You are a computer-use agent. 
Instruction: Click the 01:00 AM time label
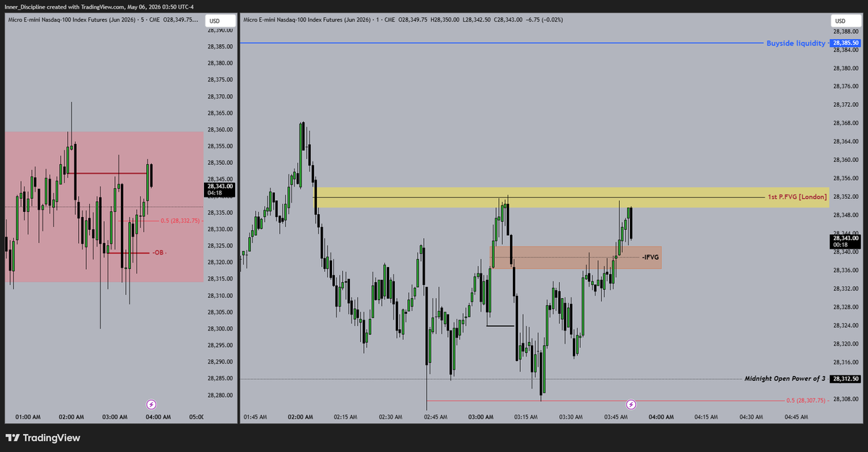tap(30, 417)
